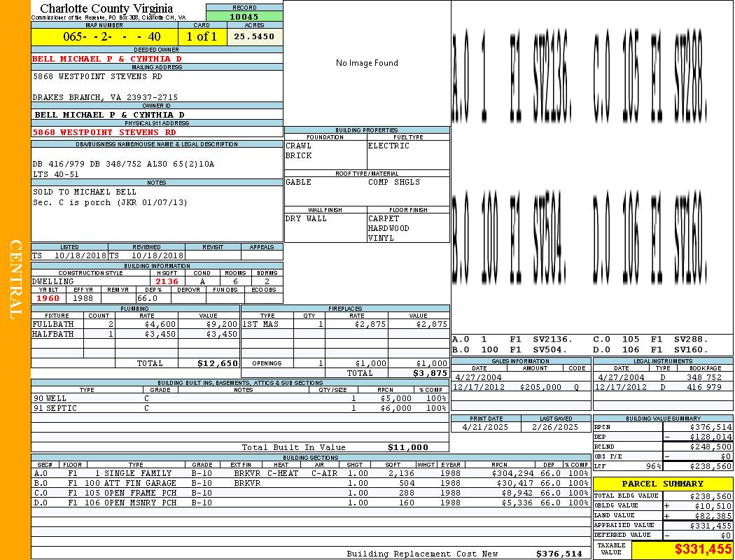
Task: Click deeded owner BELL MICHAEL P & CYNTHIA D
Action: (x=107, y=59)
